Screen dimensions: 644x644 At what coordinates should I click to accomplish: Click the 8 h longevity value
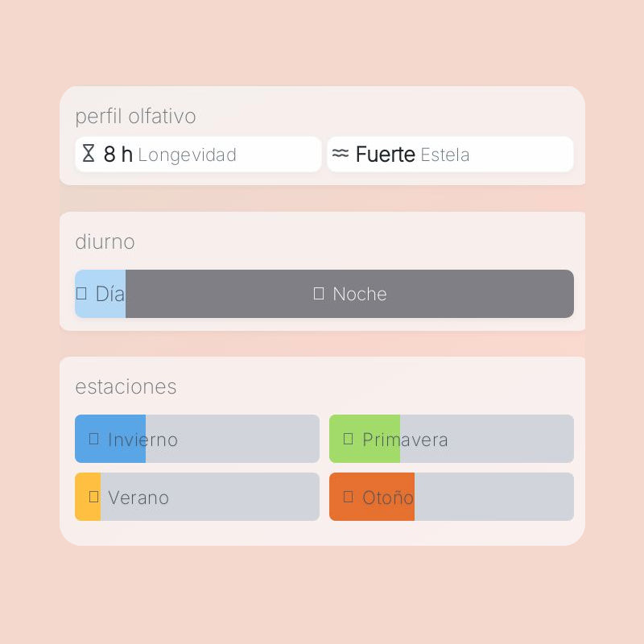pyautogui.click(x=118, y=155)
